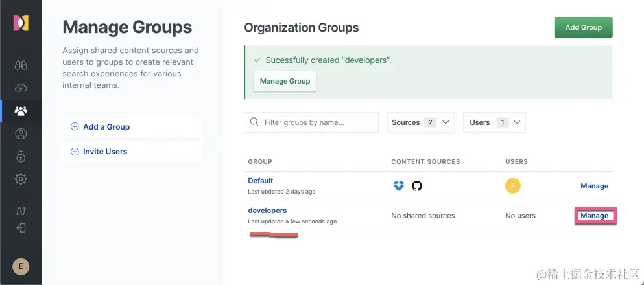Click the Dropbox content source icon

[x=399, y=186]
